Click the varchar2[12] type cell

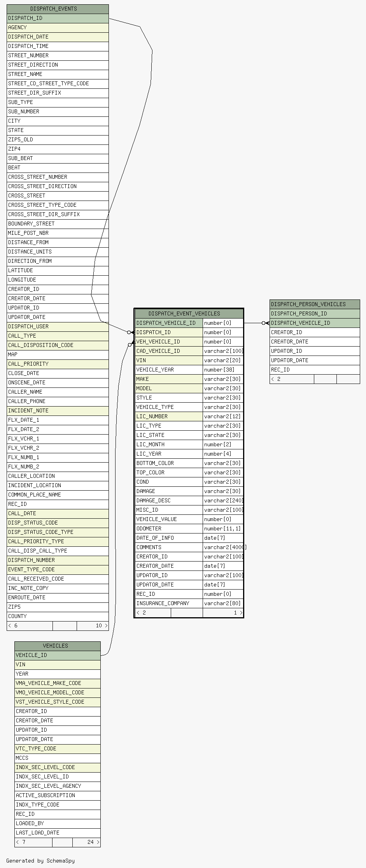pos(223,416)
